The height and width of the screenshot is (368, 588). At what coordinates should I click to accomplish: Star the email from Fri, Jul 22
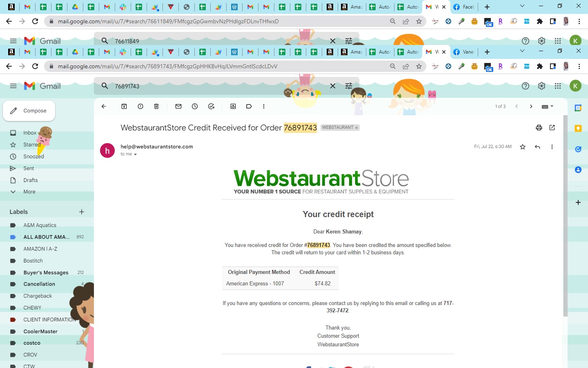coord(523,147)
